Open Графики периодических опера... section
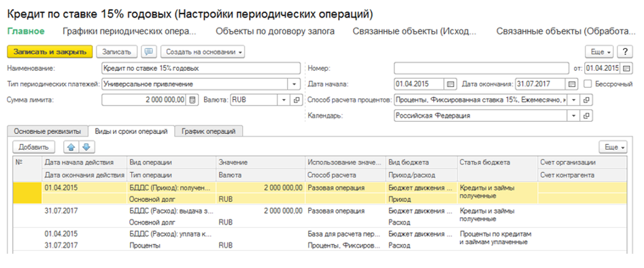 129,31
